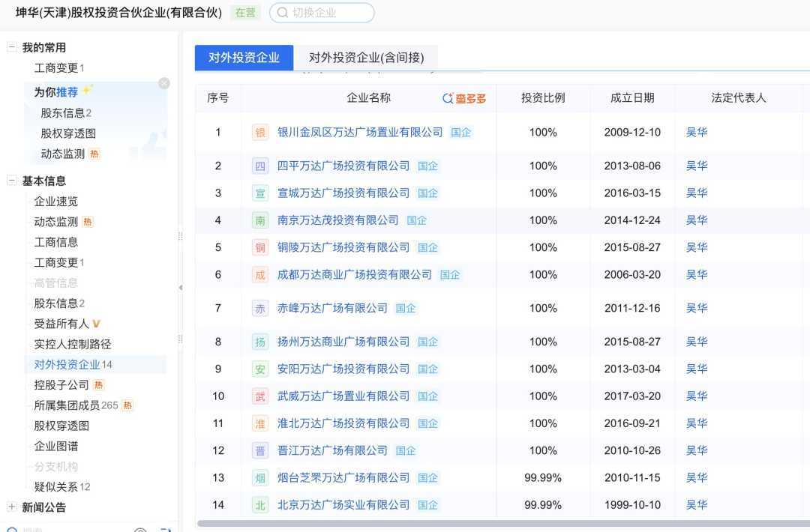Click the 北 logo icon for 北京万达广场实业
810x532 pixels.
[x=260, y=505]
